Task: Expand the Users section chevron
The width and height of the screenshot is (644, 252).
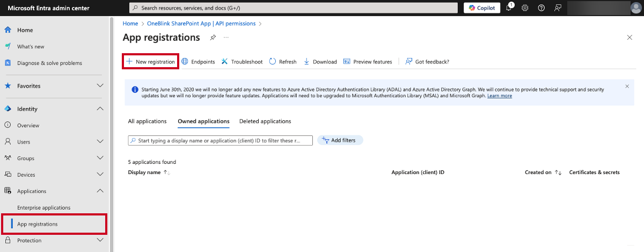Action: coord(100,142)
